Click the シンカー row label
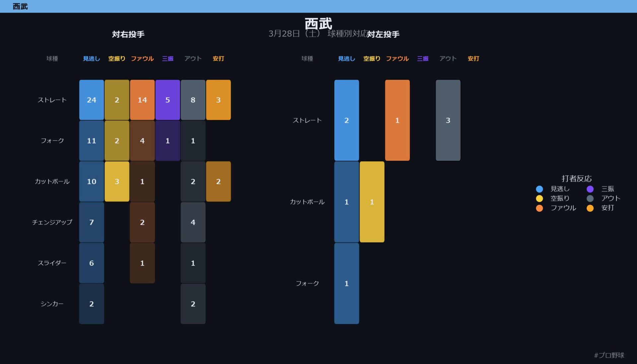This screenshot has width=637, height=364. (52, 304)
